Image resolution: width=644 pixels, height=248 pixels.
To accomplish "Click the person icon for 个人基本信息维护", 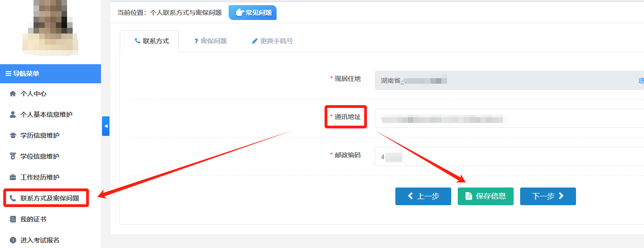I will [13, 114].
